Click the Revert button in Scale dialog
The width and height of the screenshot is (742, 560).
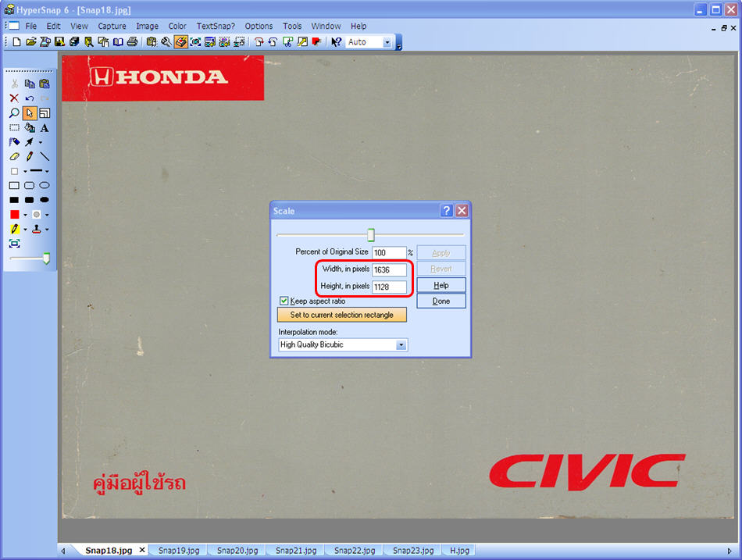click(x=441, y=269)
